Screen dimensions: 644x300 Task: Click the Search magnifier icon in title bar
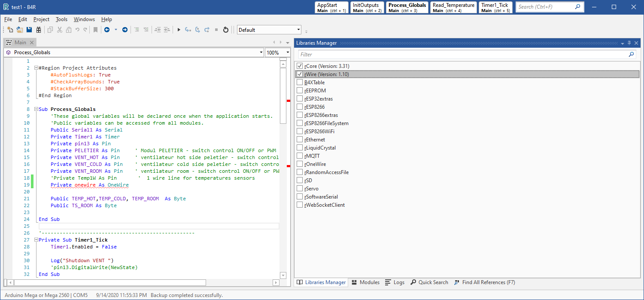(x=577, y=7)
